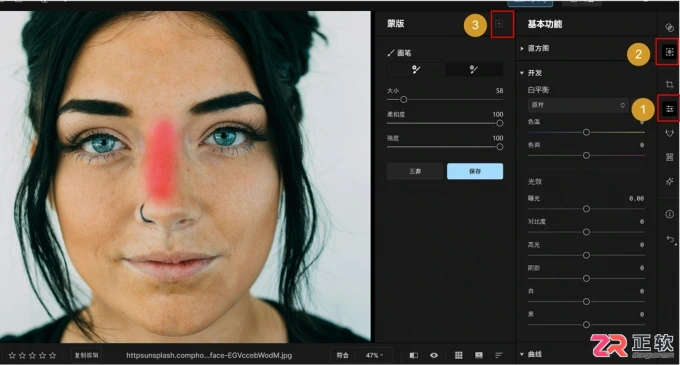Open the sort list icon in bottom bar

pos(499,355)
